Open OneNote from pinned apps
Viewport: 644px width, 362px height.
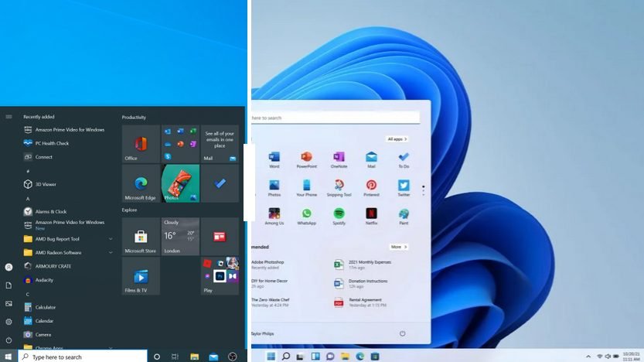click(339, 160)
